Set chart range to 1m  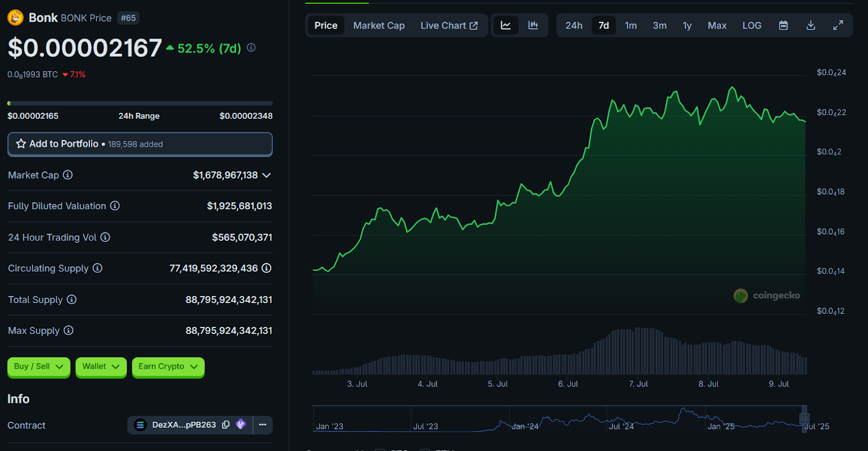[x=631, y=25]
